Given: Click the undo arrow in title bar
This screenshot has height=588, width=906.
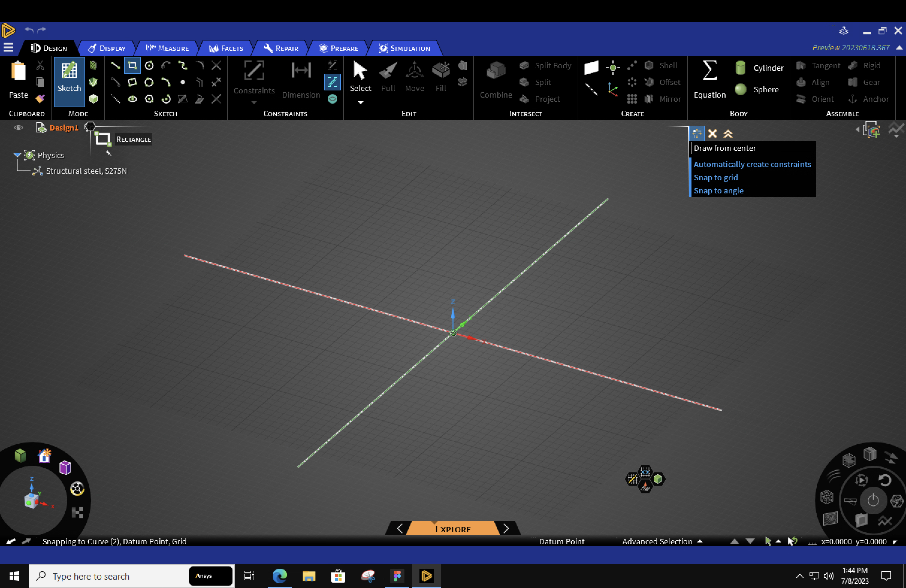Looking at the screenshot, I should coord(29,30).
